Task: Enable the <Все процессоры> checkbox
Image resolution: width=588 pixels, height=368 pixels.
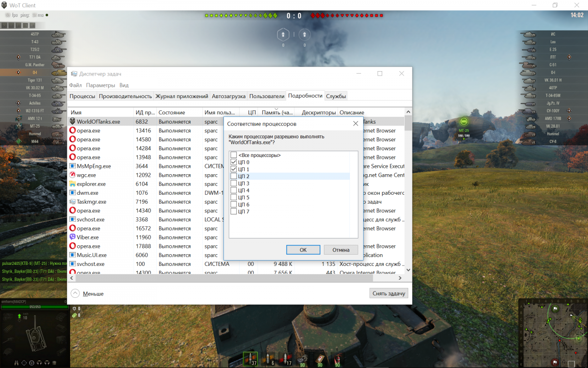Action: click(x=233, y=155)
